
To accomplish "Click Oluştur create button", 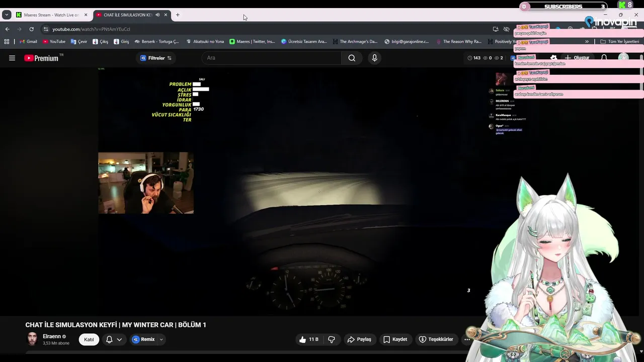I will coord(577,58).
